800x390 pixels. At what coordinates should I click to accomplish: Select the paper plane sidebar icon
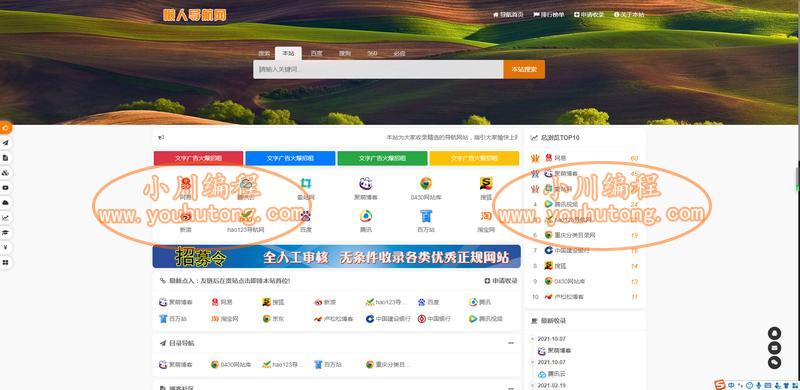(5, 143)
